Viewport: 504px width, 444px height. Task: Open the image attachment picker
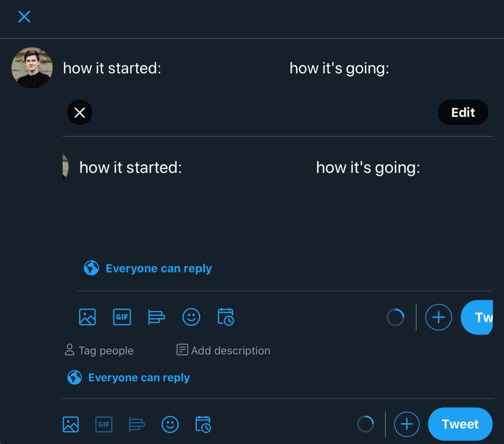87,317
